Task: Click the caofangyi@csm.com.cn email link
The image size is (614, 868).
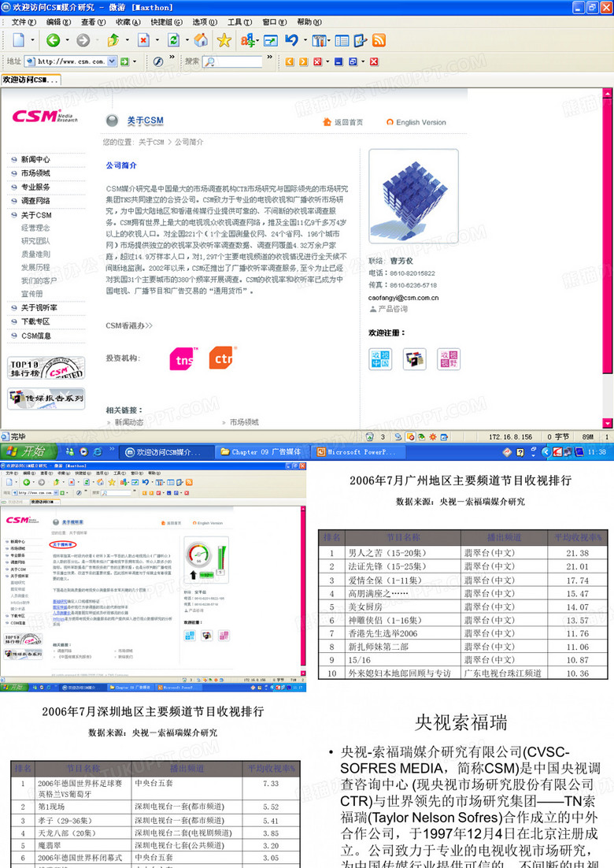Action: (403, 298)
